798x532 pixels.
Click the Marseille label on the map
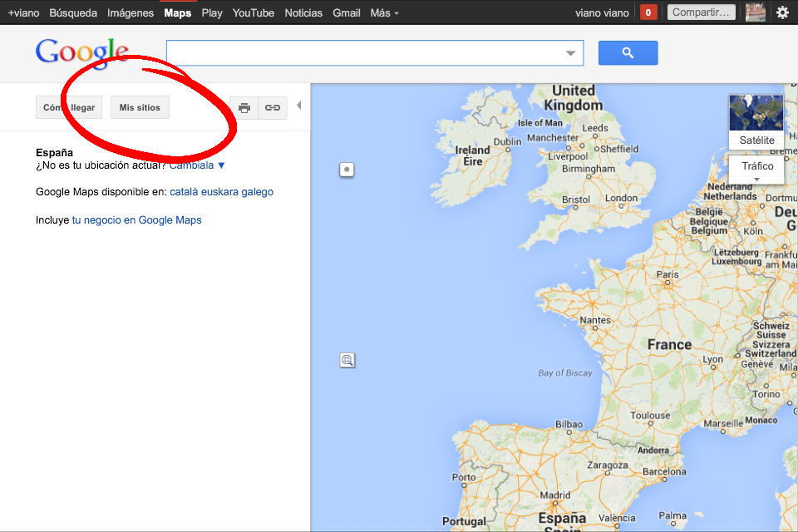pos(723,423)
